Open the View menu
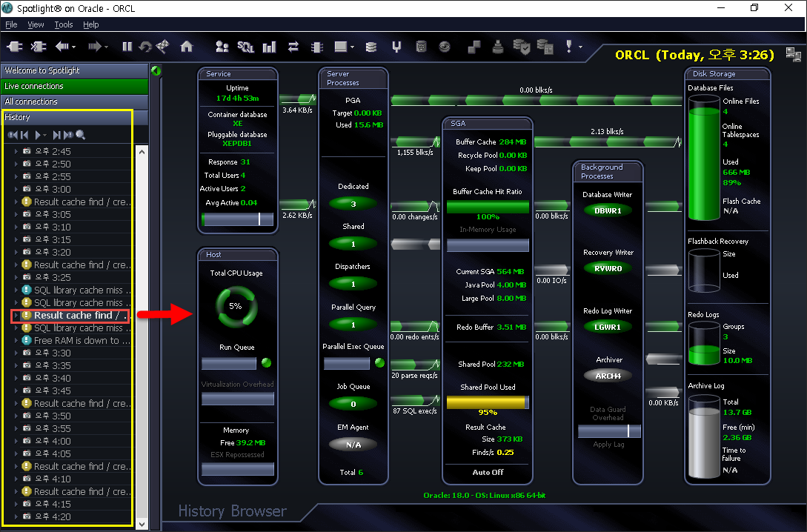807x532 pixels. (x=36, y=24)
